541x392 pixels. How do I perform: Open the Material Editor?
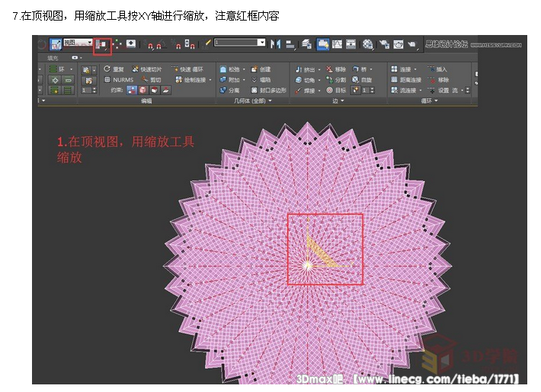coord(368,44)
